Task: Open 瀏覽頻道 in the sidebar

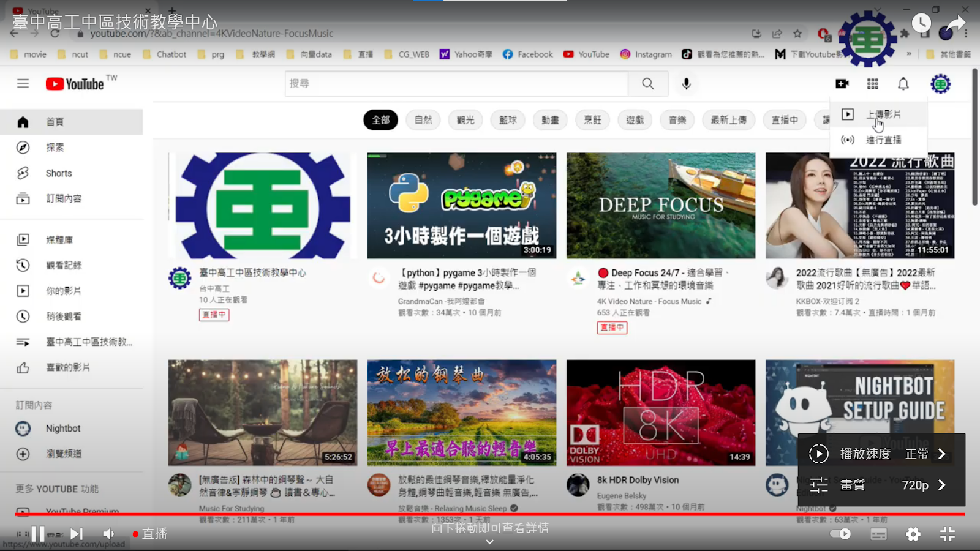Action: pos(72,454)
